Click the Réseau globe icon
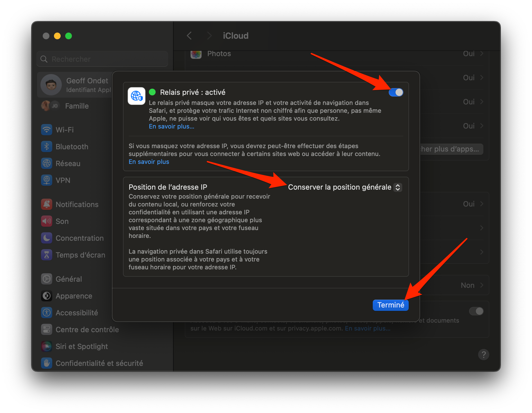 point(47,163)
